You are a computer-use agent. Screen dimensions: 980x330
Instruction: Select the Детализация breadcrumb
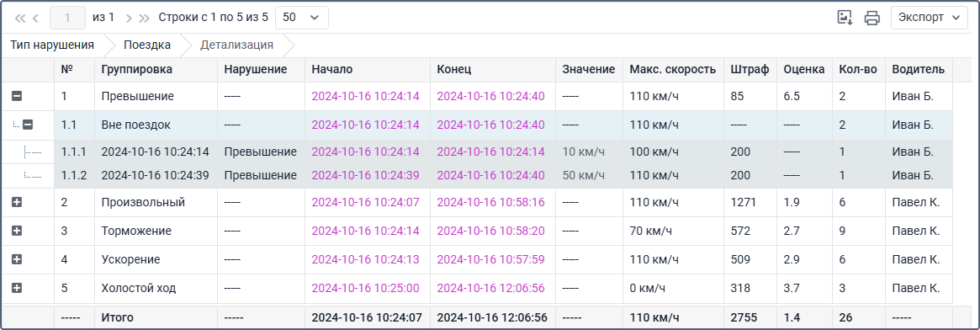coord(237,45)
